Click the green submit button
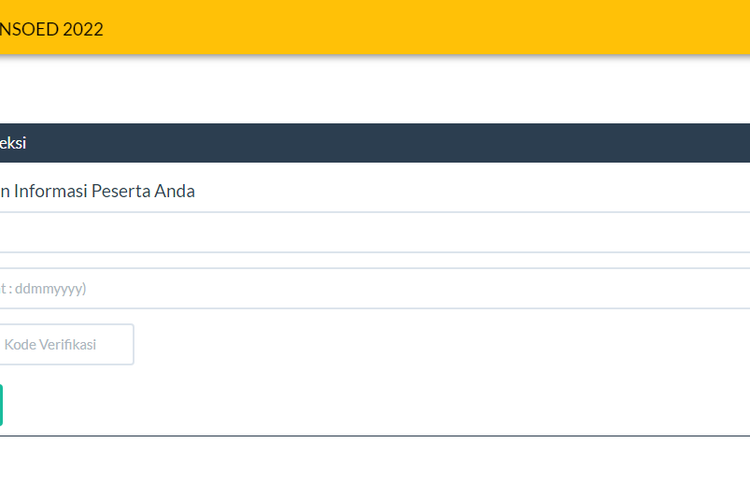This screenshot has width=750, height=500. [x=1, y=405]
